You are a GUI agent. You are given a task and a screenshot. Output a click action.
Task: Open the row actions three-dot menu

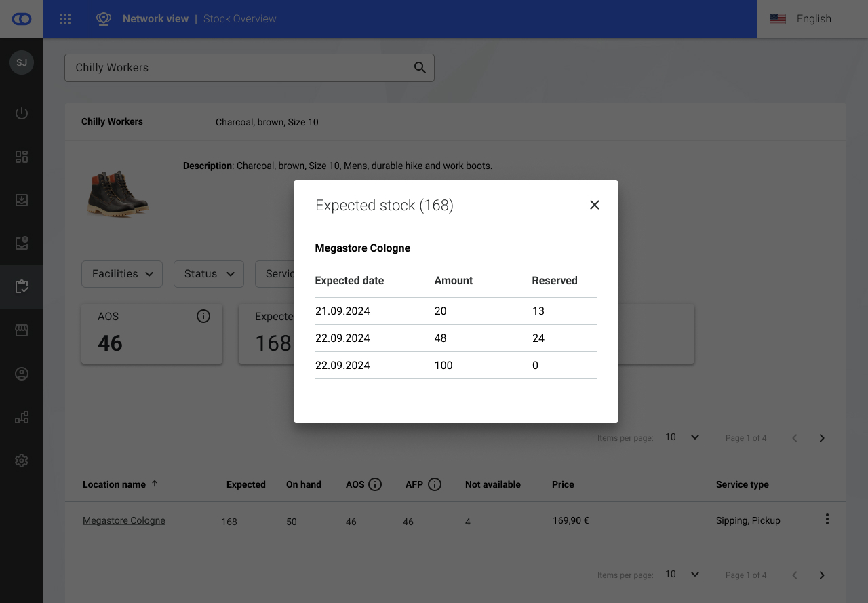[827, 519]
